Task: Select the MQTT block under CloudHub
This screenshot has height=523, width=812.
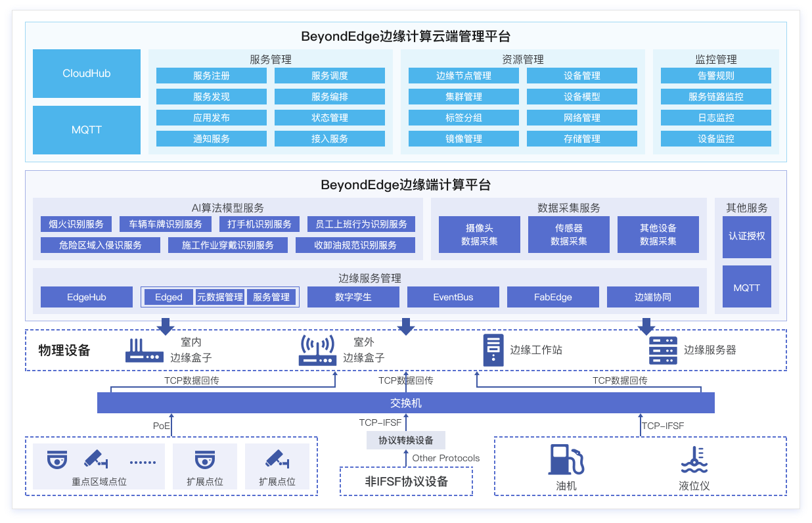Action: pos(87,130)
